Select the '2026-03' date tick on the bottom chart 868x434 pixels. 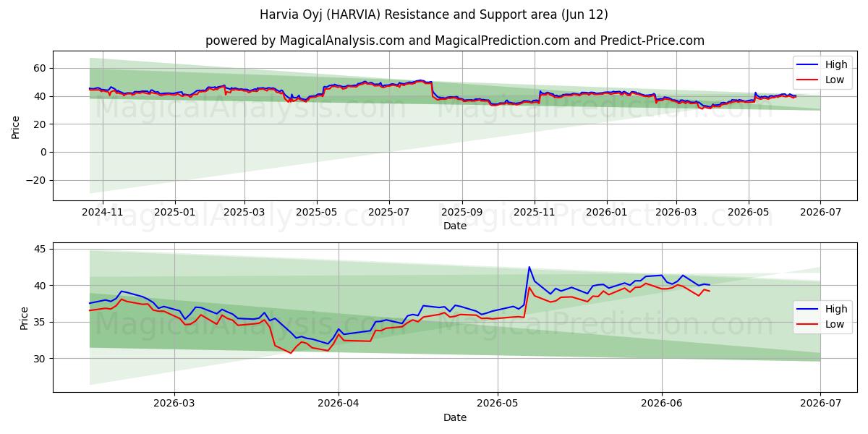[x=174, y=405]
